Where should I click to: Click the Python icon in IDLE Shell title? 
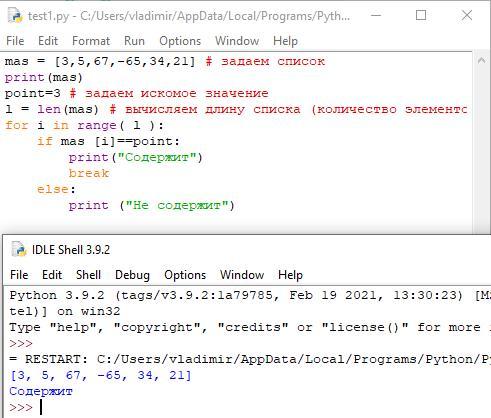(19, 250)
